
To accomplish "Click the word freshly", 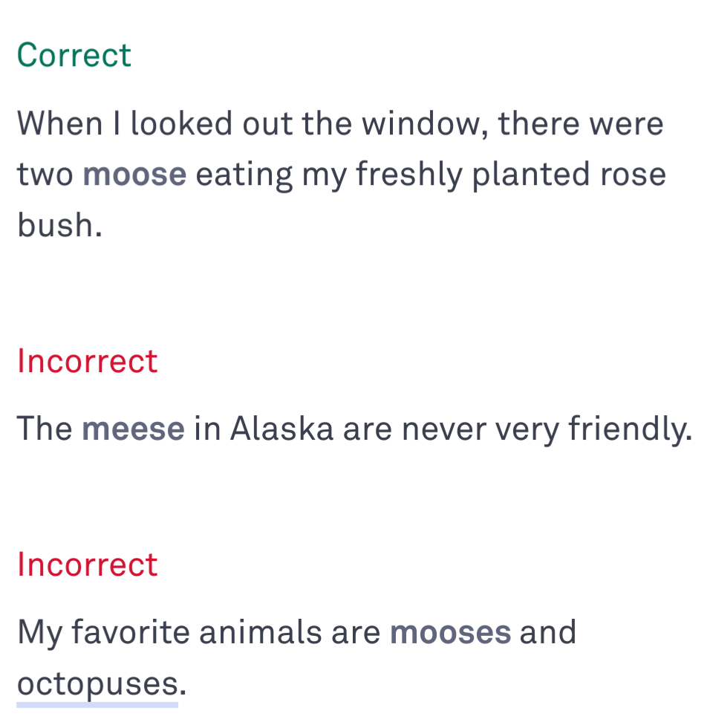I will (x=409, y=175).
